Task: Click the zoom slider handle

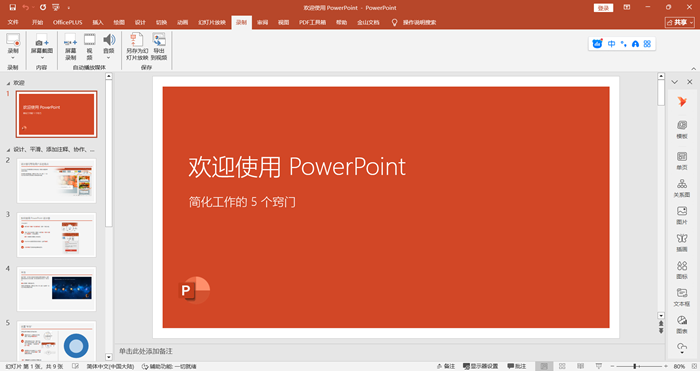Action: (x=634, y=366)
